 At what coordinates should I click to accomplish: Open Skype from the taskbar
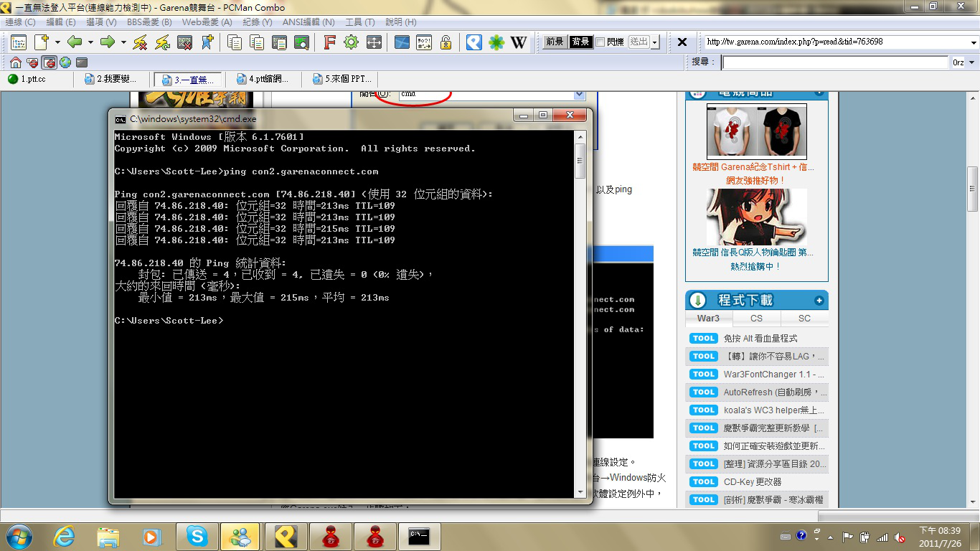pyautogui.click(x=197, y=536)
